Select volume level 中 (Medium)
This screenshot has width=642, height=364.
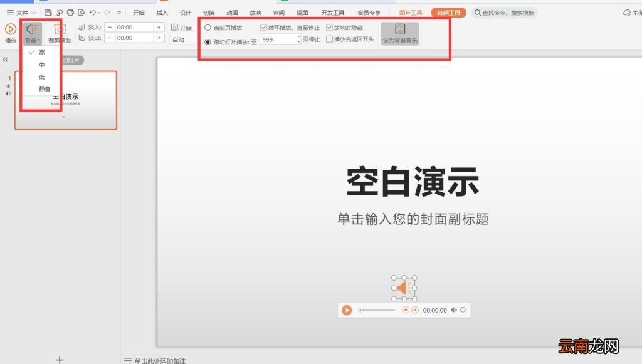(x=42, y=65)
